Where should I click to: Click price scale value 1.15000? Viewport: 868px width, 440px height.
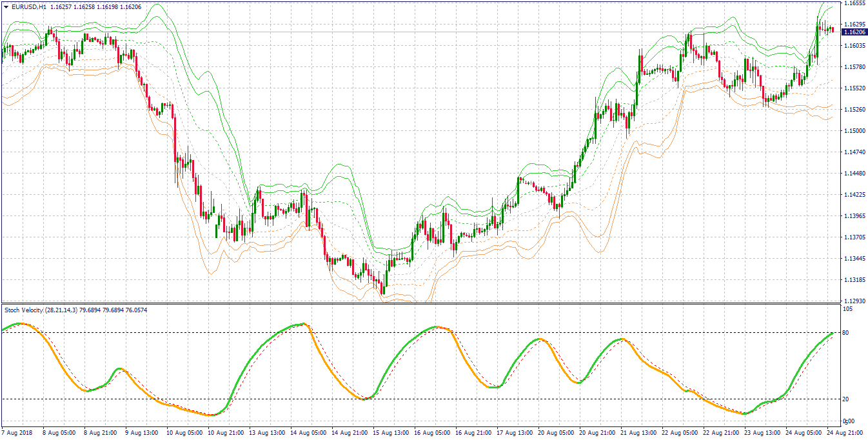pyautogui.click(x=854, y=131)
